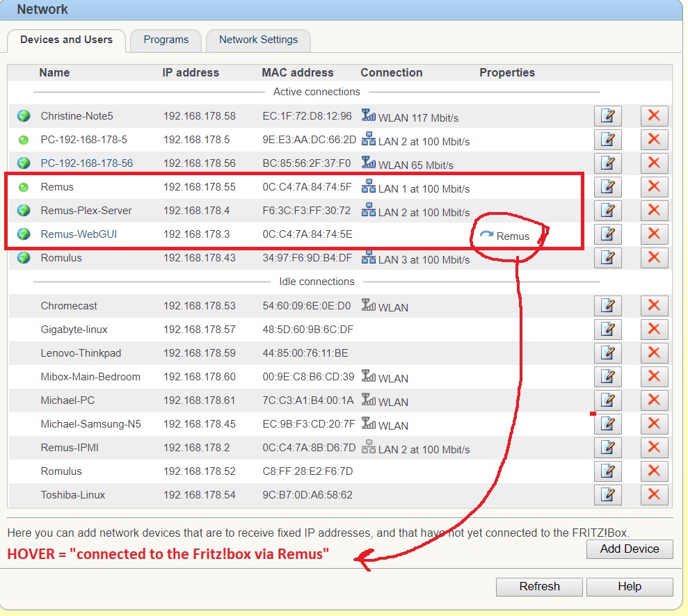Select MAC address 0C:C4:7A:84:74:5F
The height and width of the screenshot is (616, 688).
click(x=307, y=187)
